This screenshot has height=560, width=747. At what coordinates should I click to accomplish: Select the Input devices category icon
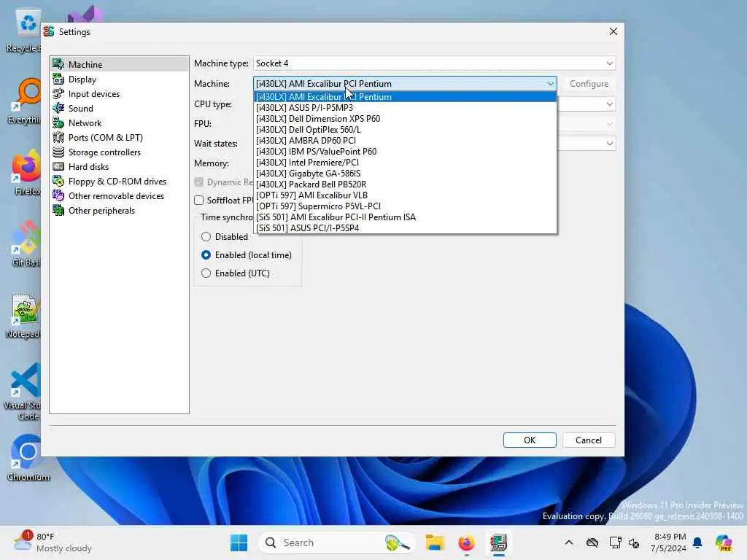[x=58, y=94]
